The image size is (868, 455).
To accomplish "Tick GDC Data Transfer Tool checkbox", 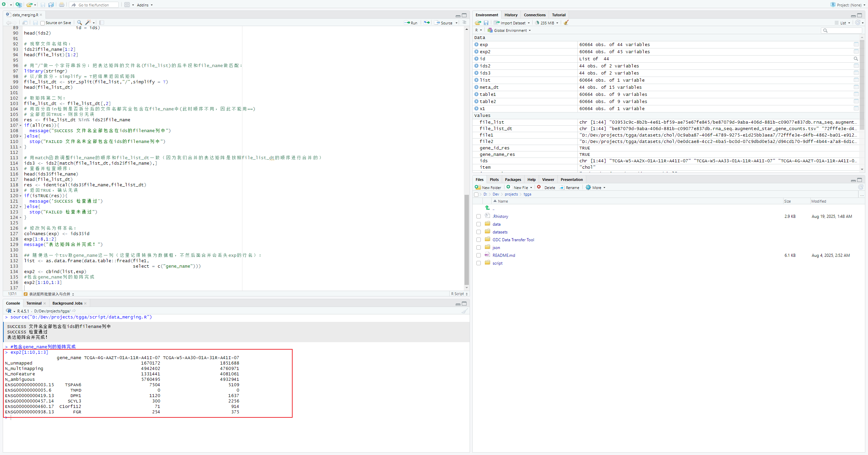I will coord(478,240).
